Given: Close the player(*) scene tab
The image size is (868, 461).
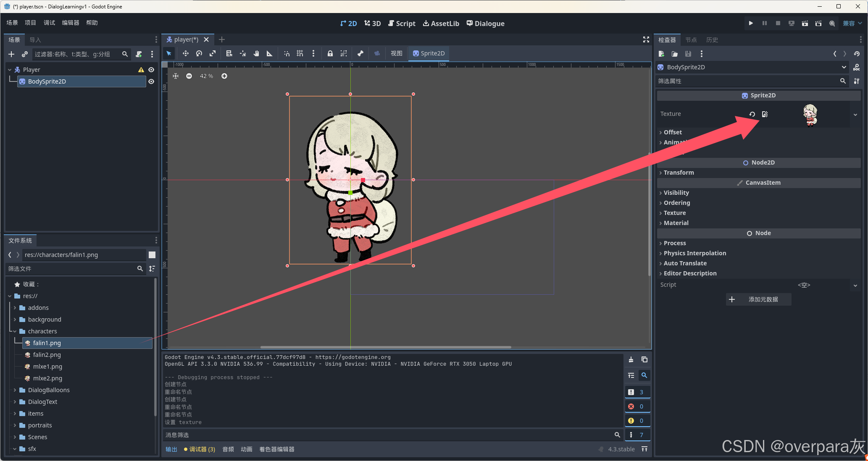Looking at the screenshot, I should pyautogui.click(x=206, y=39).
